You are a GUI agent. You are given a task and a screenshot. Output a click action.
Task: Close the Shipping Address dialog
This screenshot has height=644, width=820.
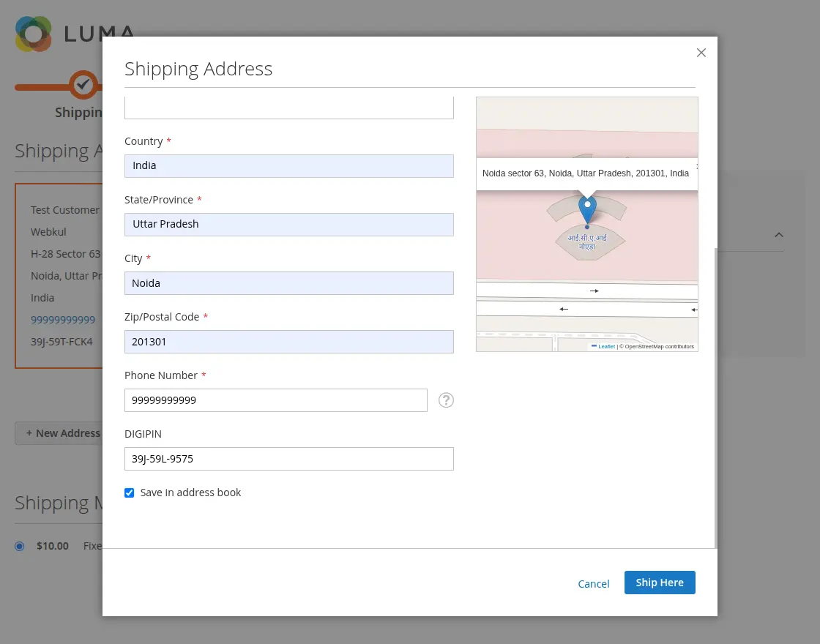pyautogui.click(x=701, y=52)
